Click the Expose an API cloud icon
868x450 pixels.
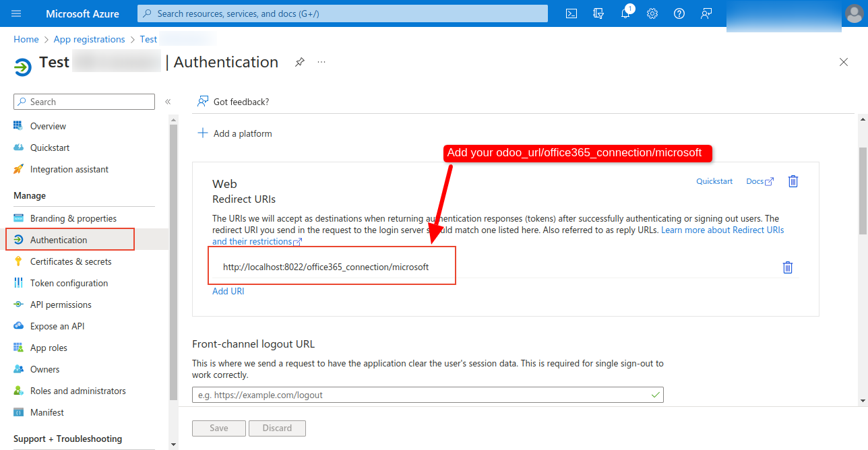click(x=18, y=326)
